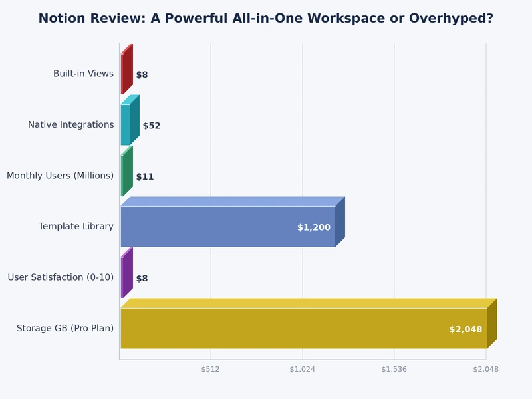Select the purple User Satisfaction bar
This screenshot has width=532, height=399.
point(127,273)
